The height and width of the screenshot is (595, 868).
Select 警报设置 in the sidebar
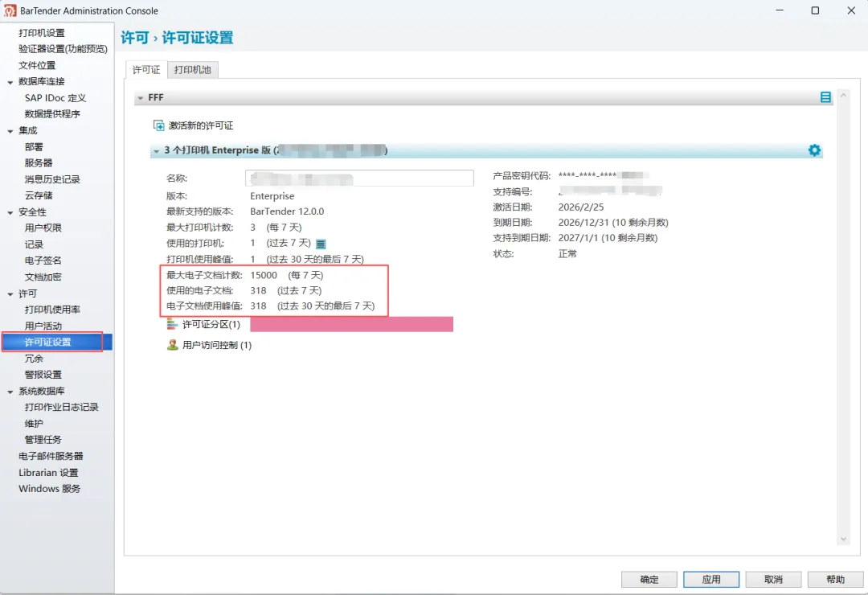tap(43, 375)
